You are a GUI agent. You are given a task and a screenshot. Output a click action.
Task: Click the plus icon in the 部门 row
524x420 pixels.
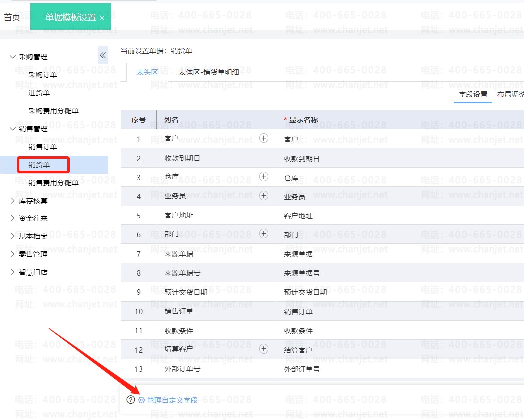[263, 233]
